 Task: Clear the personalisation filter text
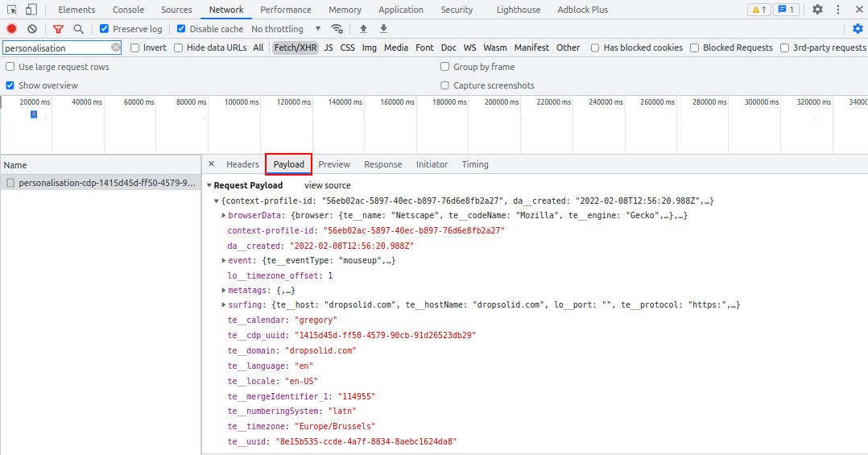pos(115,48)
